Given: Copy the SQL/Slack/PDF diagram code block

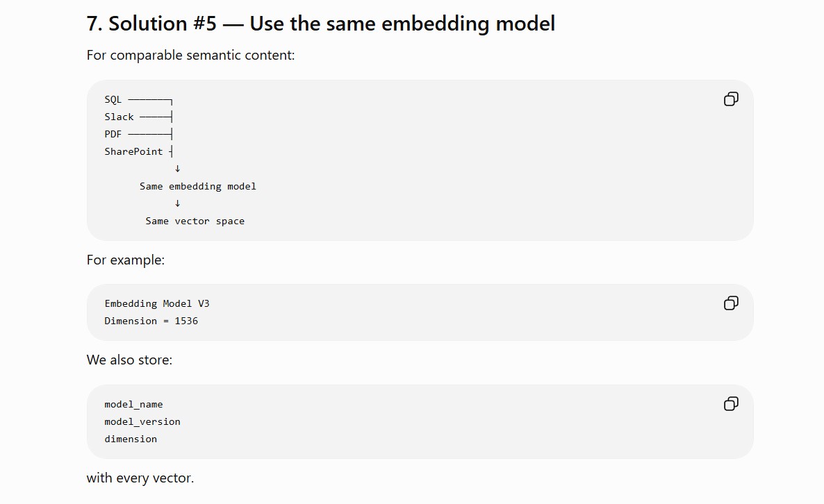Looking at the screenshot, I should (x=731, y=99).
